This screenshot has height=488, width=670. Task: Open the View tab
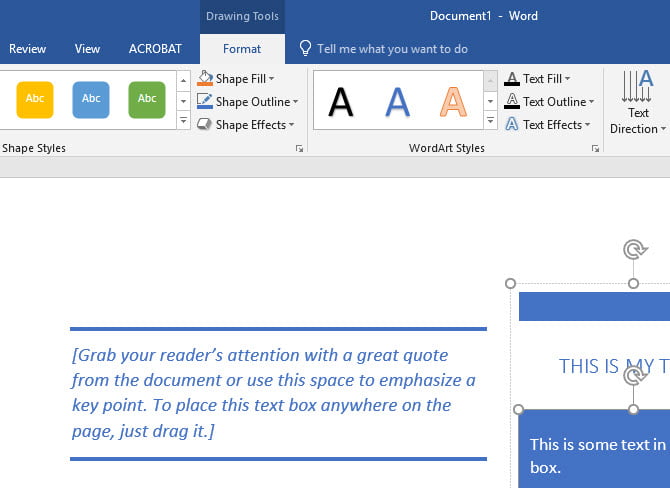tap(87, 49)
